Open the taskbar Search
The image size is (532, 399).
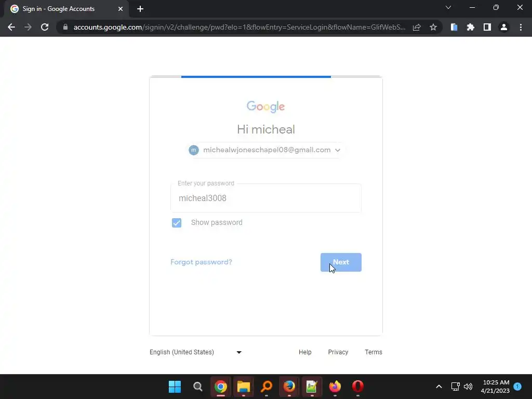[x=198, y=387]
